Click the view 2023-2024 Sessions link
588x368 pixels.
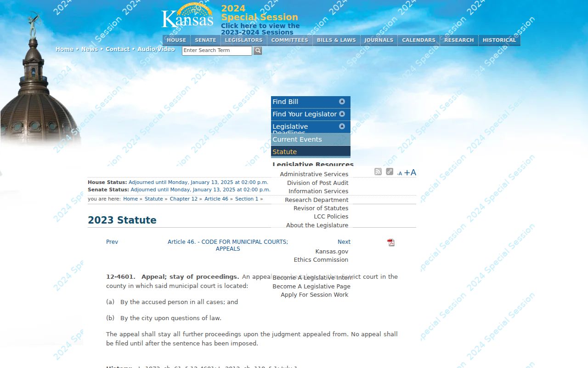tap(260, 29)
